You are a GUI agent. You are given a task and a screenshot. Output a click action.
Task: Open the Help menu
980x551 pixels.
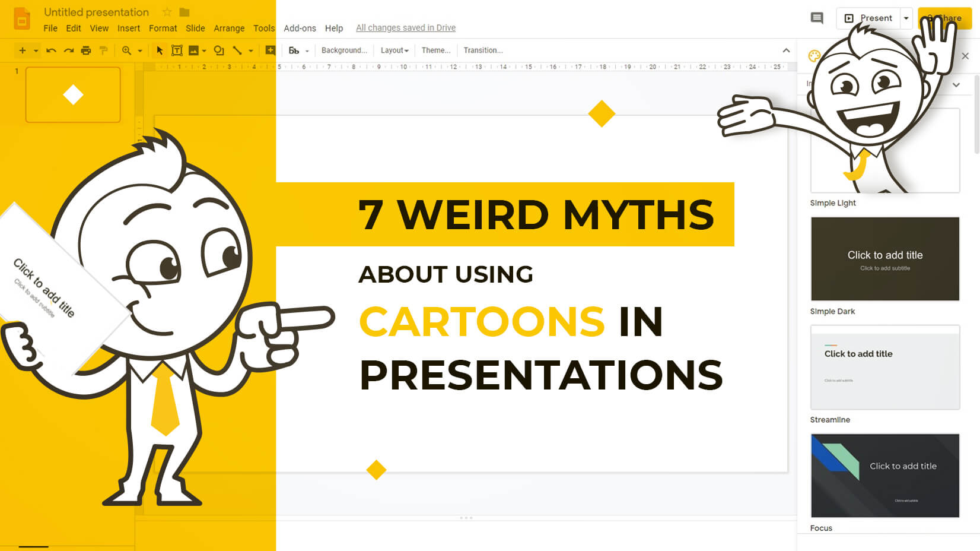pos(334,28)
